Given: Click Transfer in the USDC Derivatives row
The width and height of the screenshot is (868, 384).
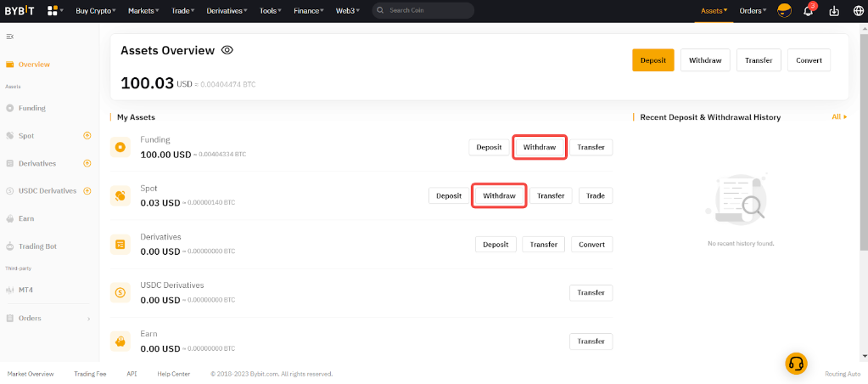Looking at the screenshot, I should [x=591, y=292].
